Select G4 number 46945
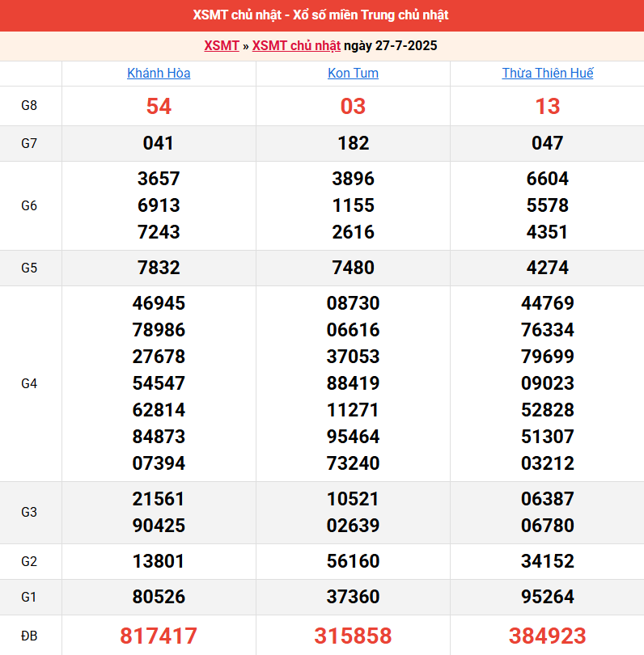644x655 pixels. pos(159,303)
